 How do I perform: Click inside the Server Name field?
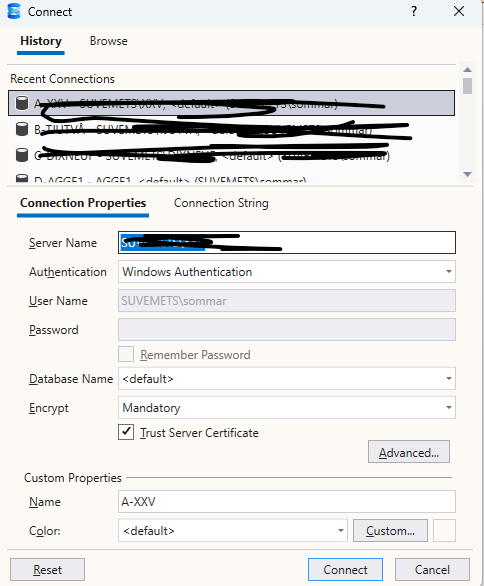pos(287,243)
